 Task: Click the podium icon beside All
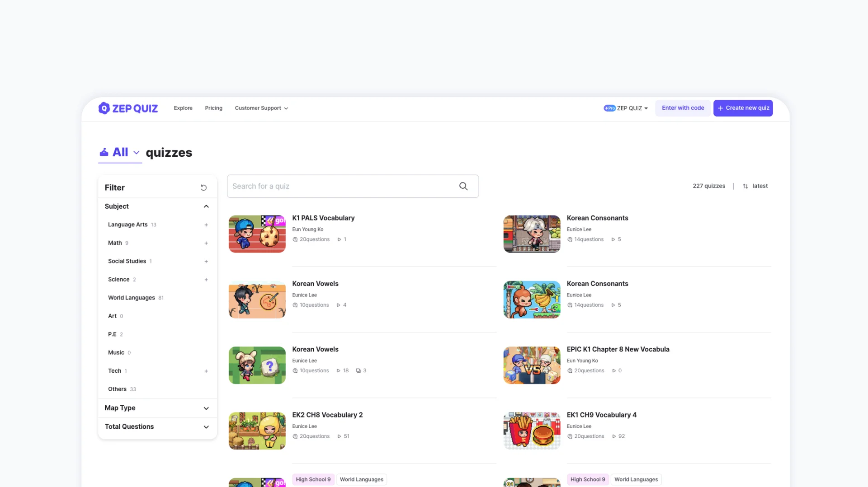pyautogui.click(x=104, y=152)
